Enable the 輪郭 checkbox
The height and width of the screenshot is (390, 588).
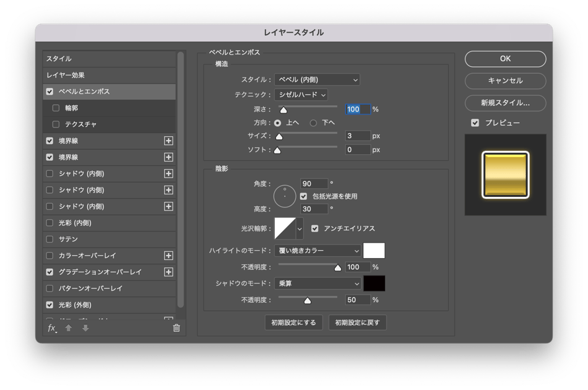coord(56,108)
